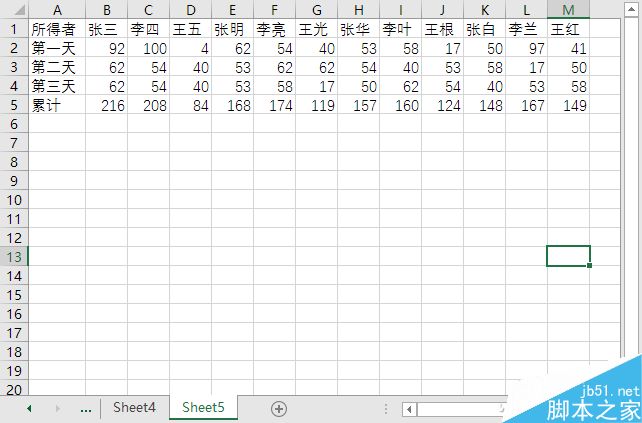Select row 20 header
The height and width of the screenshot is (423, 642).
click(x=14, y=389)
